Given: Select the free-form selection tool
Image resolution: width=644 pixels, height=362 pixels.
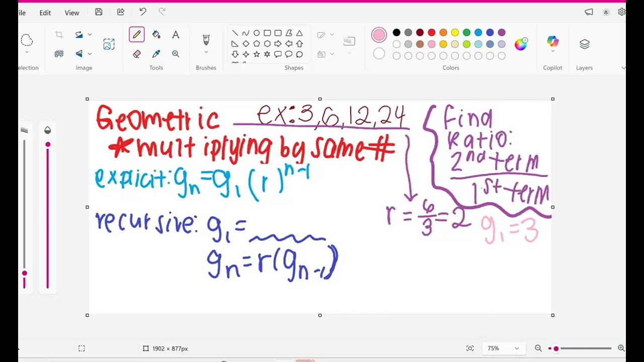Looking at the screenshot, I should click(27, 40).
